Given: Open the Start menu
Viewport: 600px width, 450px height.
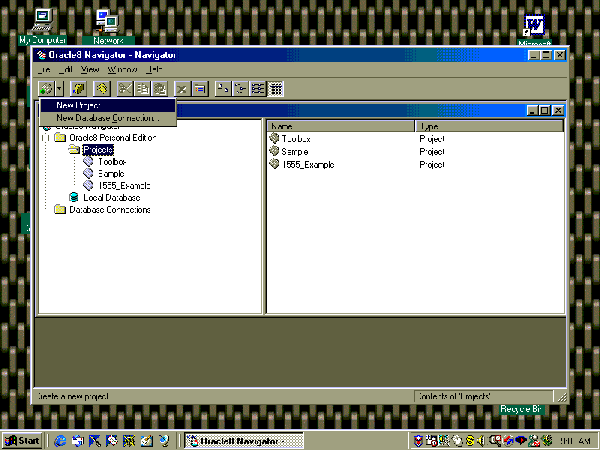Looking at the screenshot, I should pyautogui.click(x=22, y=441).
